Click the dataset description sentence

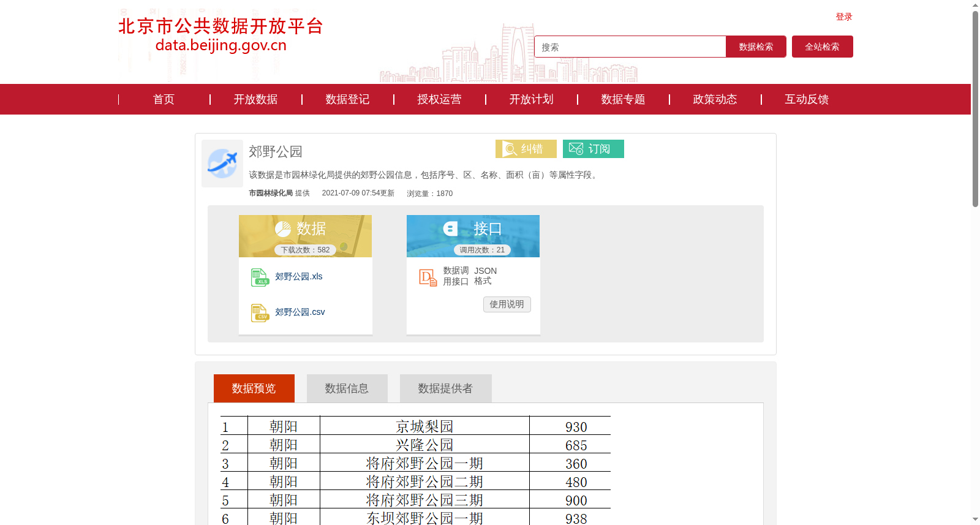pyautogui.click(x=424, y=175)
